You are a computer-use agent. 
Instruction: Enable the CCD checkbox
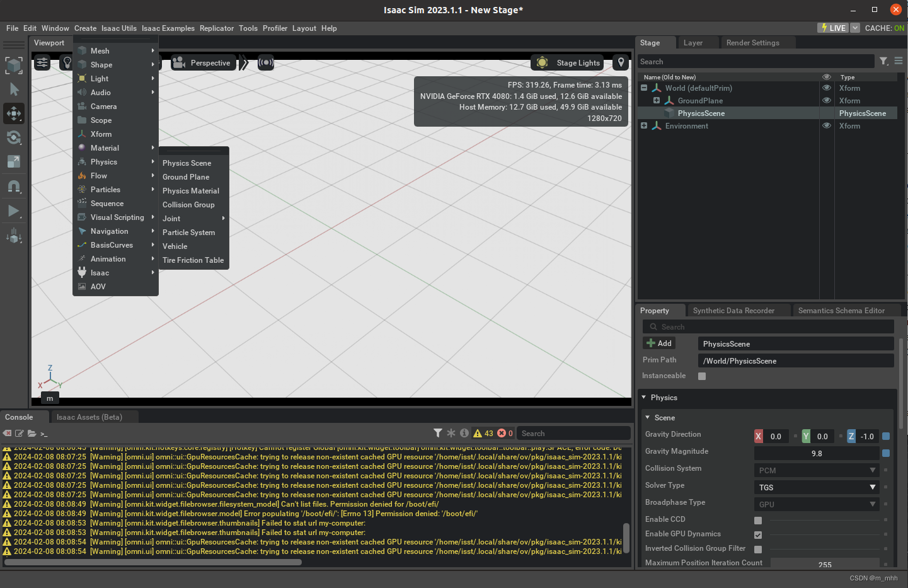pos(758,519)
